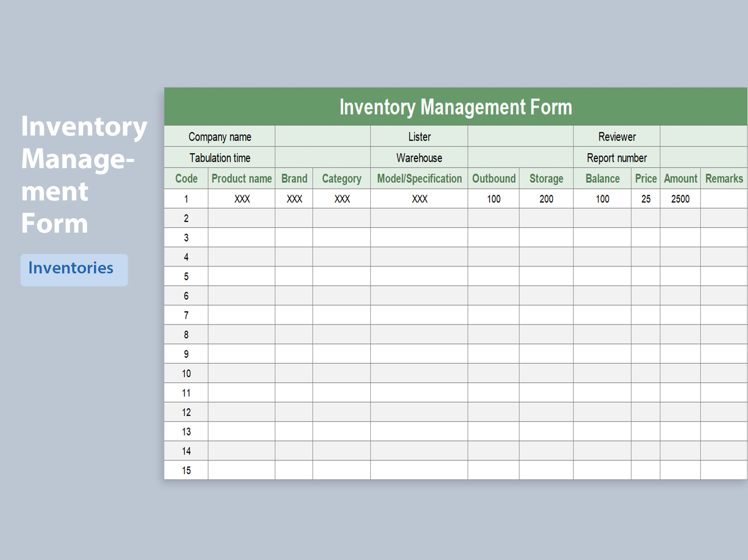Select the Price value 25 in row 1
This screenshot has height=560, width=748.
point(645,198)
